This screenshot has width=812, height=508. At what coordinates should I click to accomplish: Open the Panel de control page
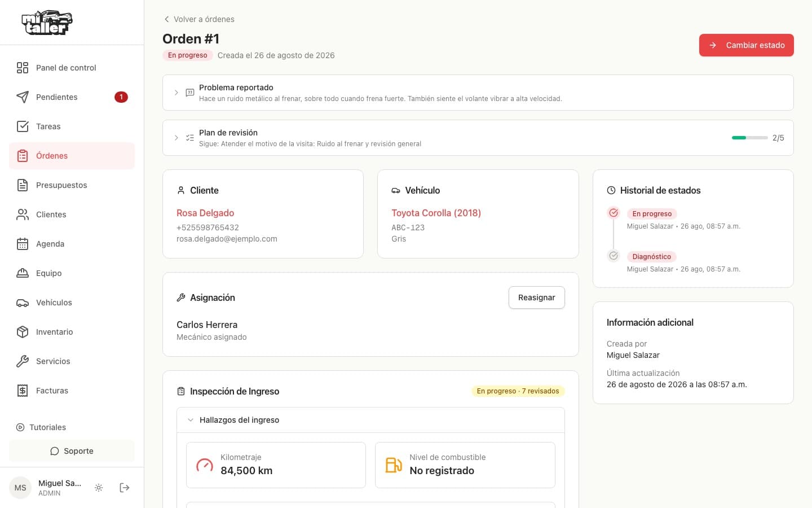click(x=72, y=68)
